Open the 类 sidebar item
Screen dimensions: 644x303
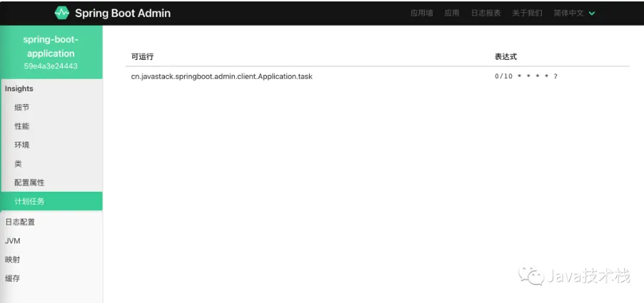[x=51, y=163]
